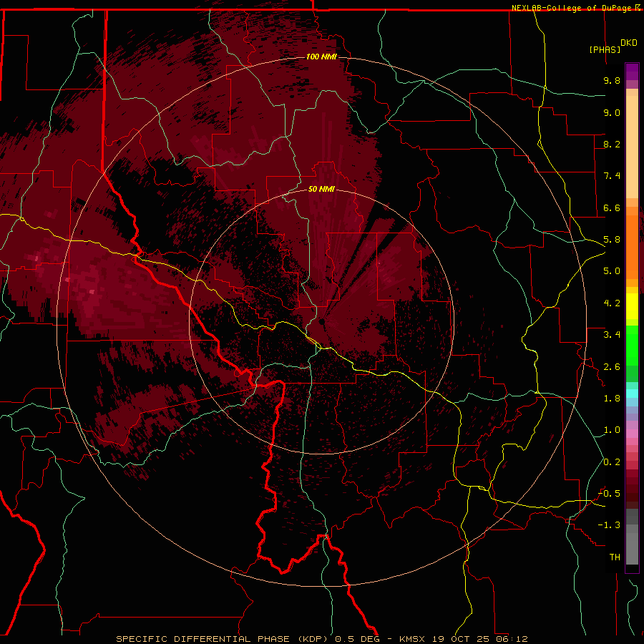644x644 pixels.
Task: Click the 5.0 colorbar scale value
Action: (x=612, y=271)
